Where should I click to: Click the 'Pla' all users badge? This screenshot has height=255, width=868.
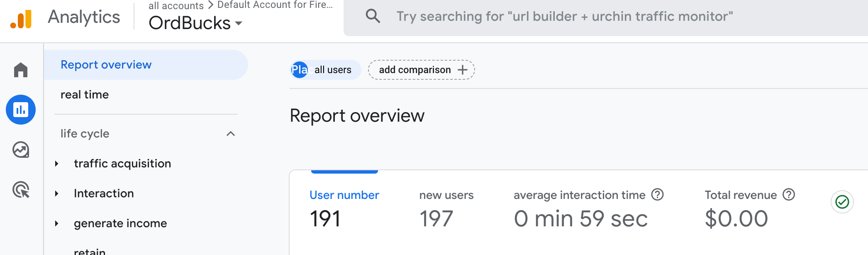(x=299, y=70)
